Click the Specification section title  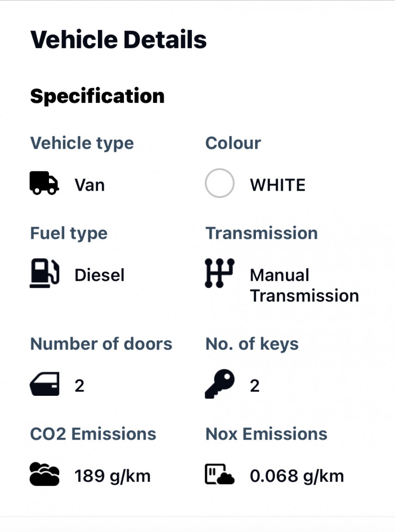[97, 96]
